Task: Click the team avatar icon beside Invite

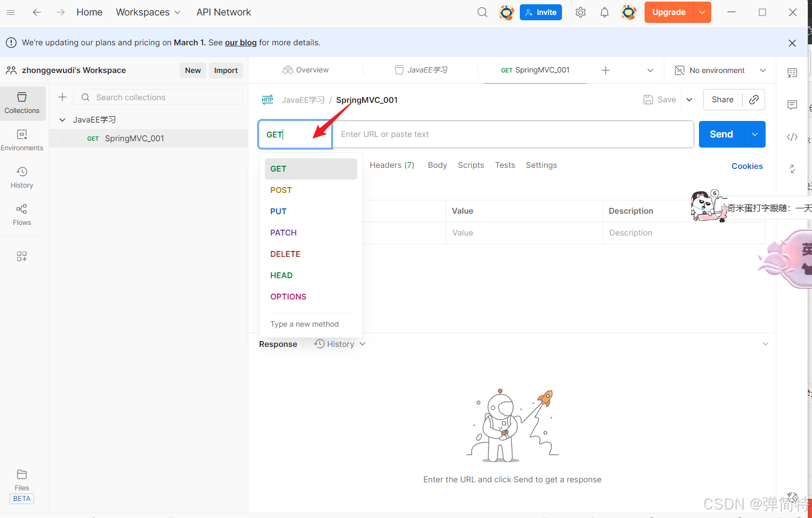Action: 507,12
